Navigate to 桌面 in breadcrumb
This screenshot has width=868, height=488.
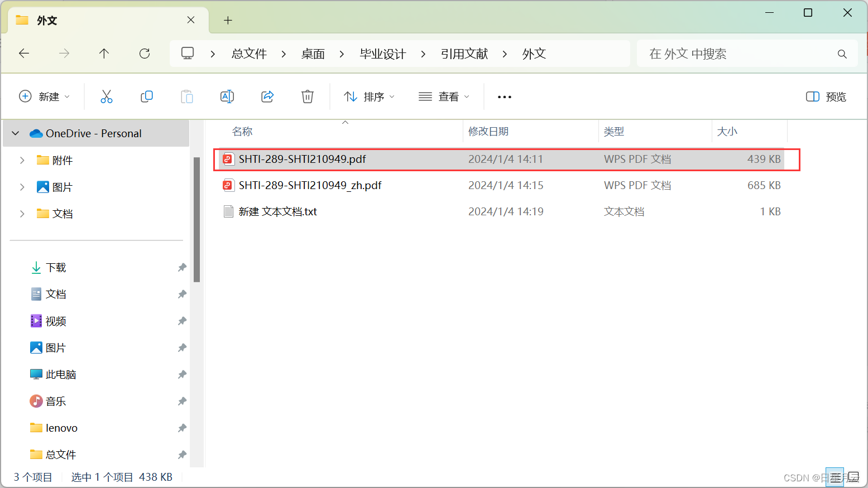pyautogui.click(x=313, y=54)
